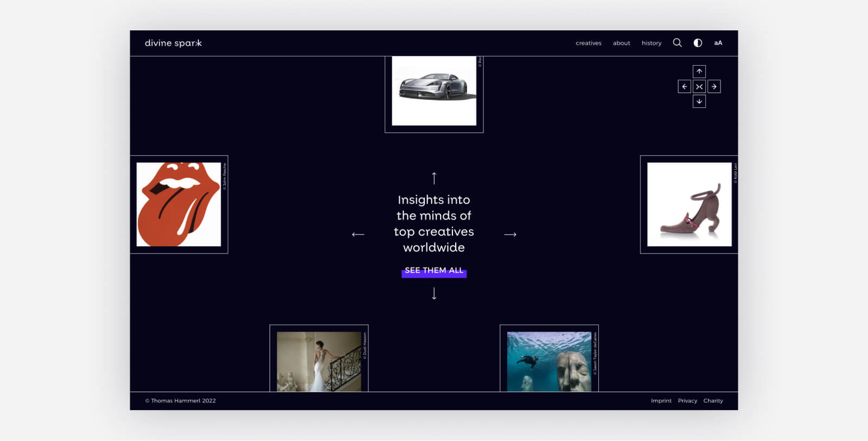The height and width of the screenshot is (441, 868).
Task: Click the right arrow in navigation pad
Action: (x=714, y=86)
